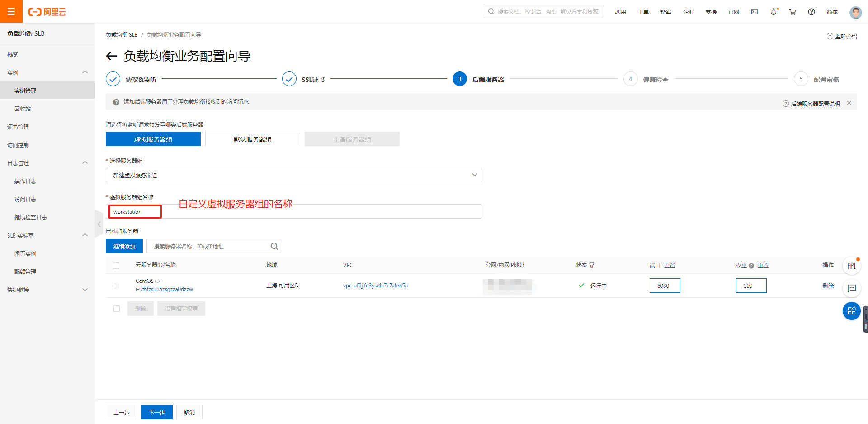Select the CentOS7.7 server row checkbox
Screen dimensions: 868x424
pyautogui.click(x=116, y=286)
